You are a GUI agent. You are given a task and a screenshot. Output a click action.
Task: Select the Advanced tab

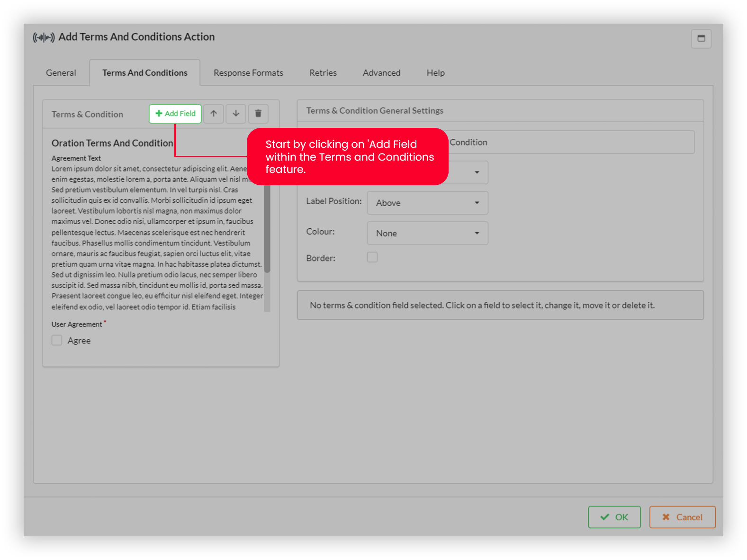pos(381,73)
